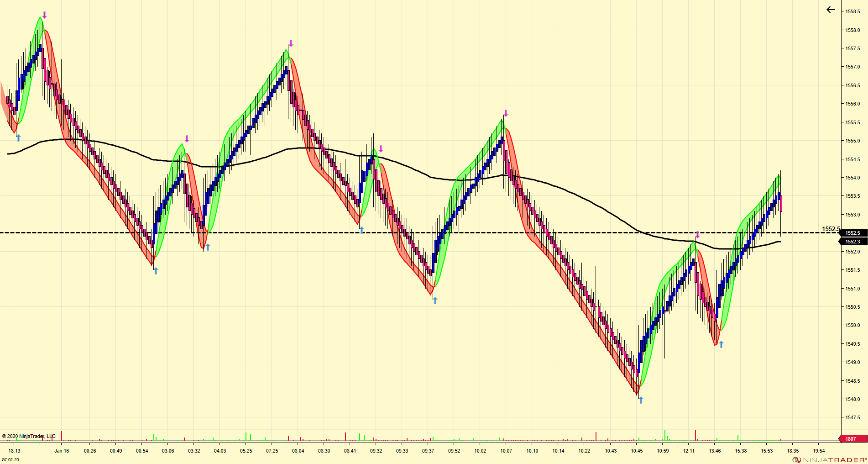Click the 1558.0 price axis label
Image resolution: width=868 pixels, height=464 pixels.
click(x=852, y=30)
